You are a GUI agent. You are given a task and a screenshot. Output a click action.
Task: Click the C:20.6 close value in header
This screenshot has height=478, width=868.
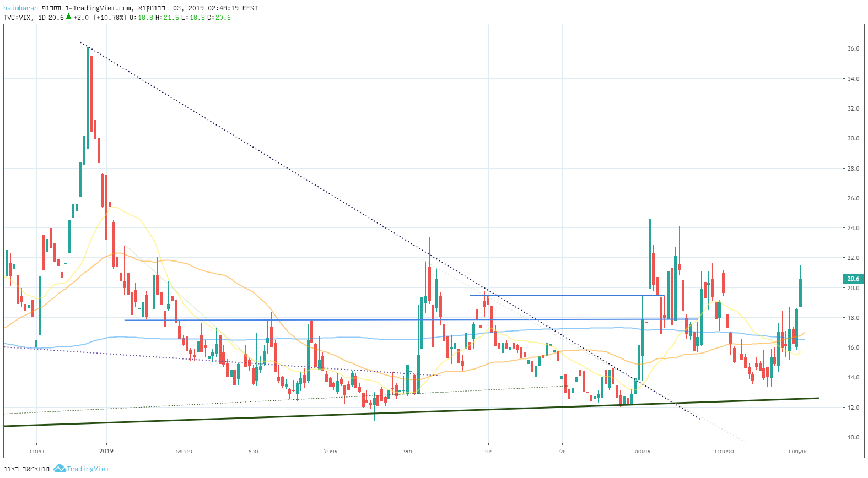click(219, 18)
